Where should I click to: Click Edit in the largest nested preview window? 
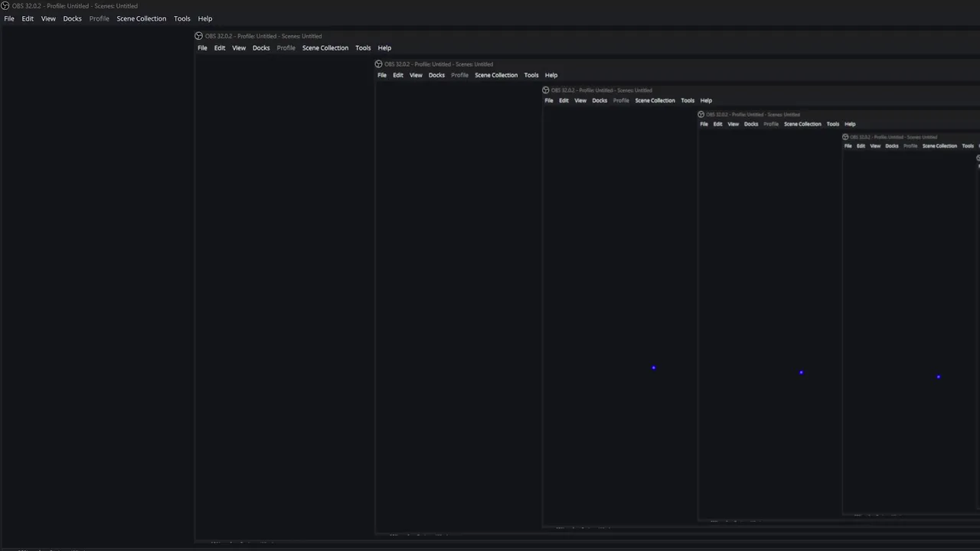pyautogui.click(x=220, y=47)
